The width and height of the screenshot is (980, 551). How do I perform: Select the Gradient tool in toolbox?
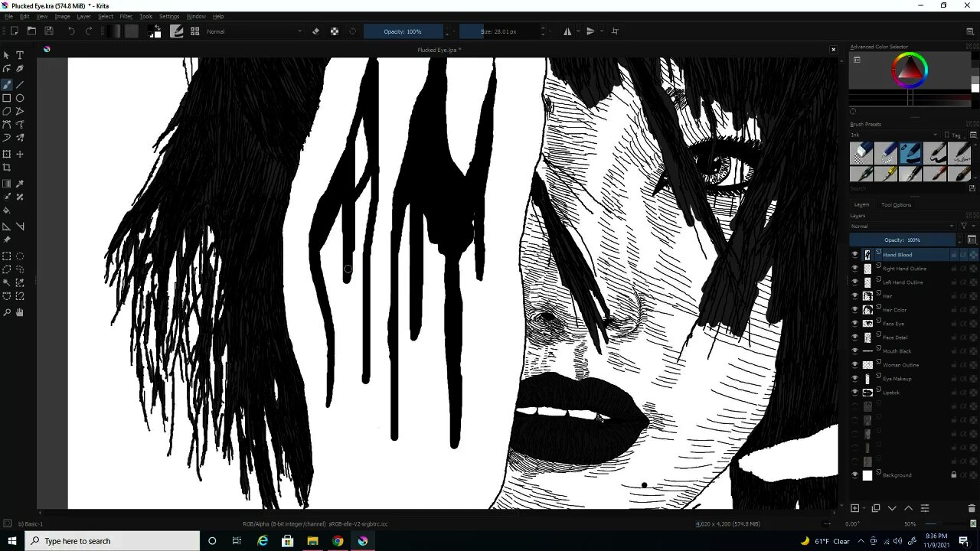7,184
